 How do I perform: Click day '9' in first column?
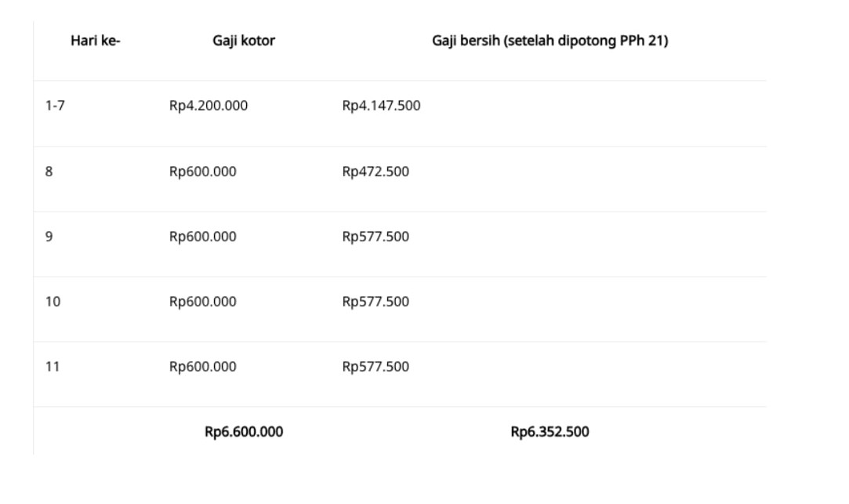pyautogui.click(x=49, y=237)
